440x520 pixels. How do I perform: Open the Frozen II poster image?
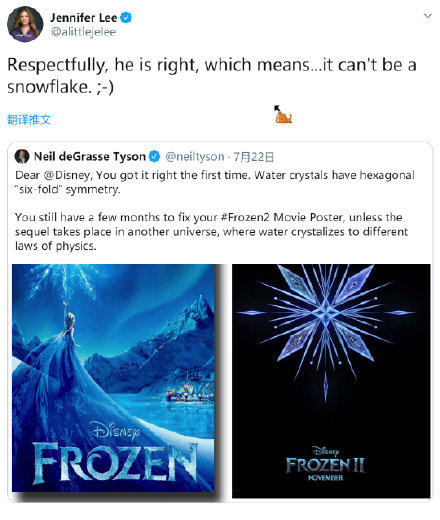[331, 381]
